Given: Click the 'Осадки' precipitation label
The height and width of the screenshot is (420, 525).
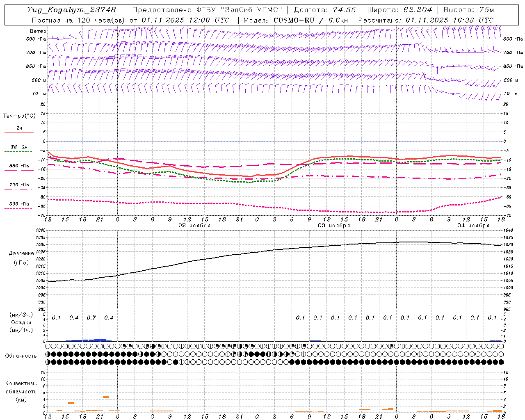Looking at the screenshot, I should point(21,322).
